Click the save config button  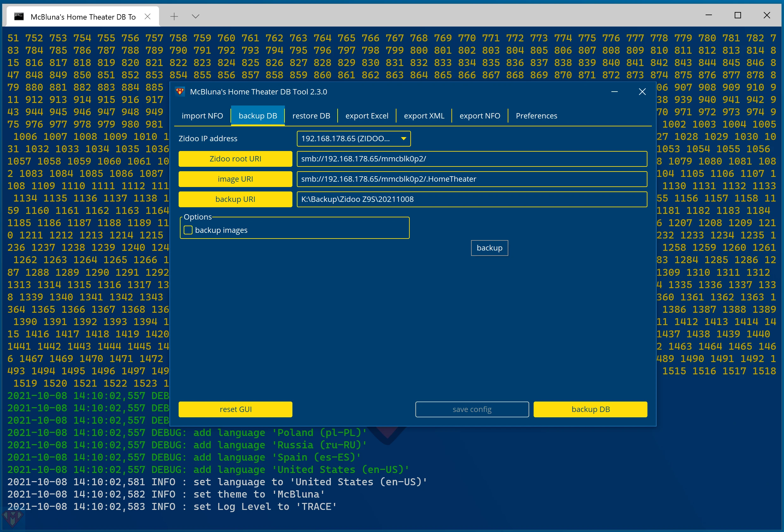472,409
